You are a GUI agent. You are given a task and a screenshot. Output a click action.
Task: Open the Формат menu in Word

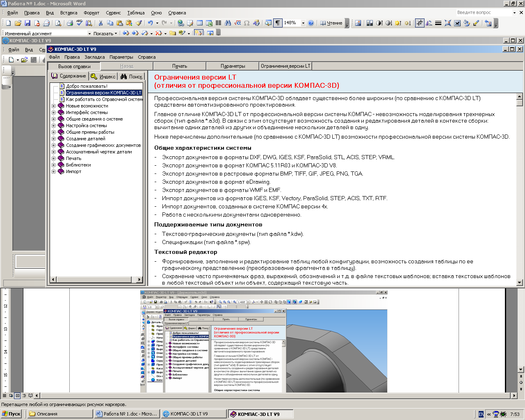point(91,13)
